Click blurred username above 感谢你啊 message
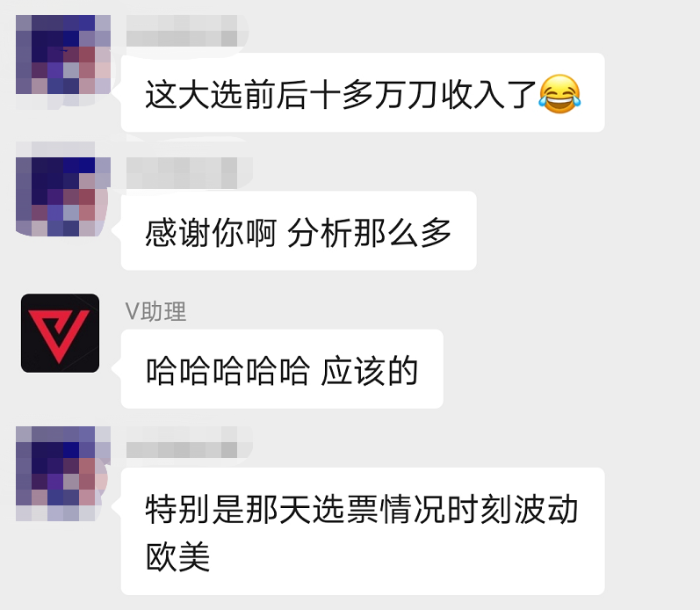This screenshot has width=700, height=610. tap(182, 173)
